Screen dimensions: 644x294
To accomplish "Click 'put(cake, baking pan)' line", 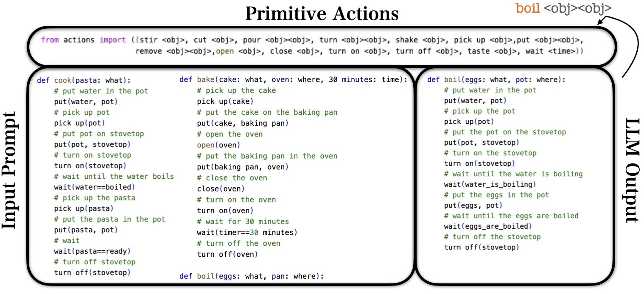I will 243,123.
